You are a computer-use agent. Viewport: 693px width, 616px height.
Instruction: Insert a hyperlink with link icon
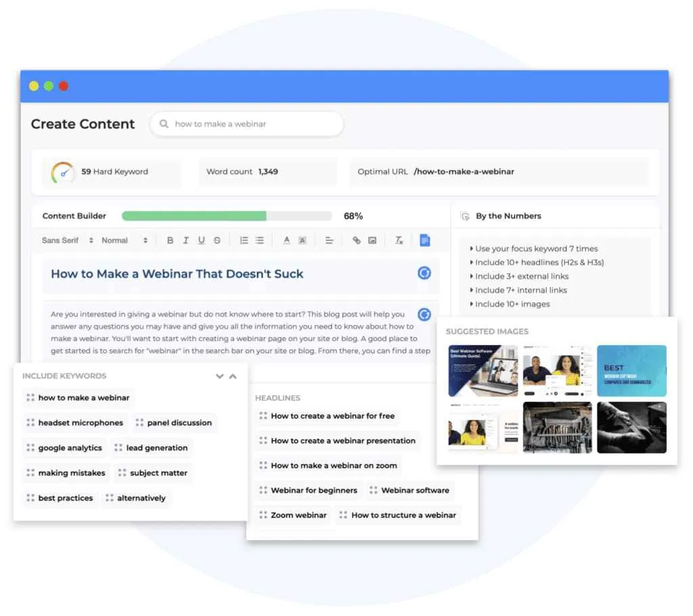(357, 240)
